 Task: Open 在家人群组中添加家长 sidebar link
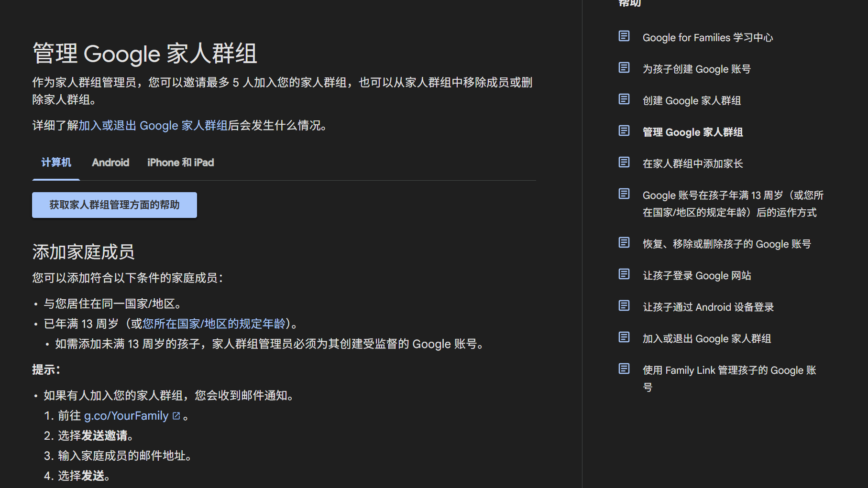(x=692, y=164)
